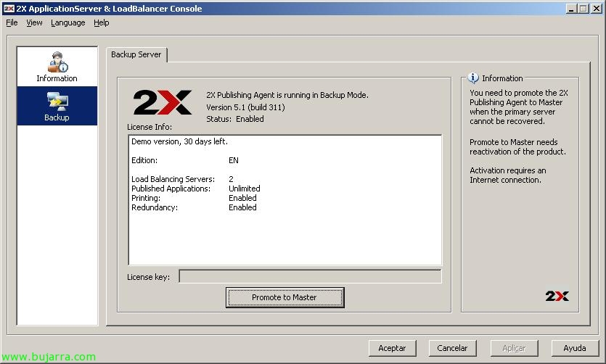Open the View menu
This screenshot has width=606, height=364.
tap(34, 22)
